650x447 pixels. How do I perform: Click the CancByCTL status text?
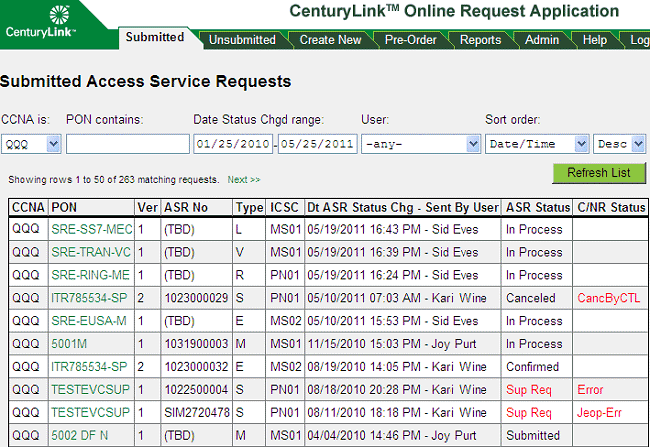609,298
